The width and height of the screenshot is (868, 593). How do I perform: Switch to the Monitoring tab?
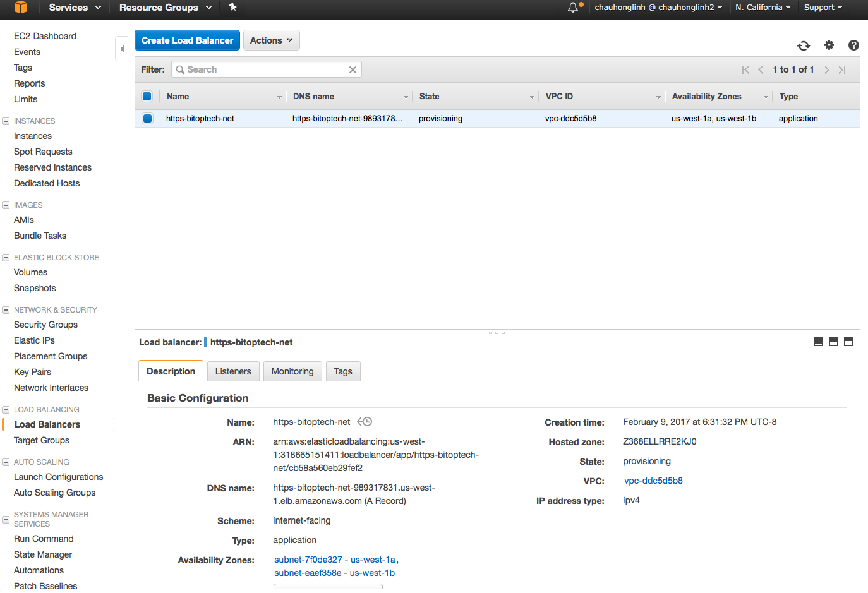[x=292, y=371]
